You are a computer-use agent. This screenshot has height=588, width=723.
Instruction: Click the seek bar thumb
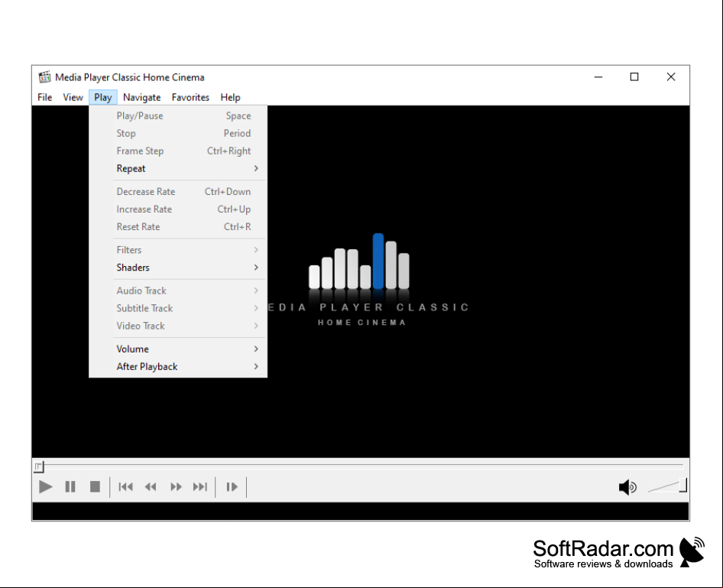click(39, 466)
